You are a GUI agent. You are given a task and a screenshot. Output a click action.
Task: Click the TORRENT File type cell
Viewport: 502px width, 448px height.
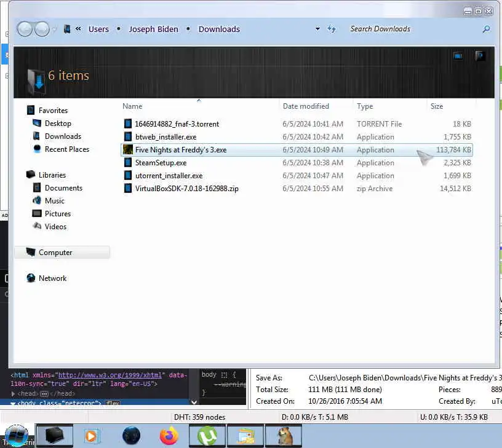click(379, 124)
